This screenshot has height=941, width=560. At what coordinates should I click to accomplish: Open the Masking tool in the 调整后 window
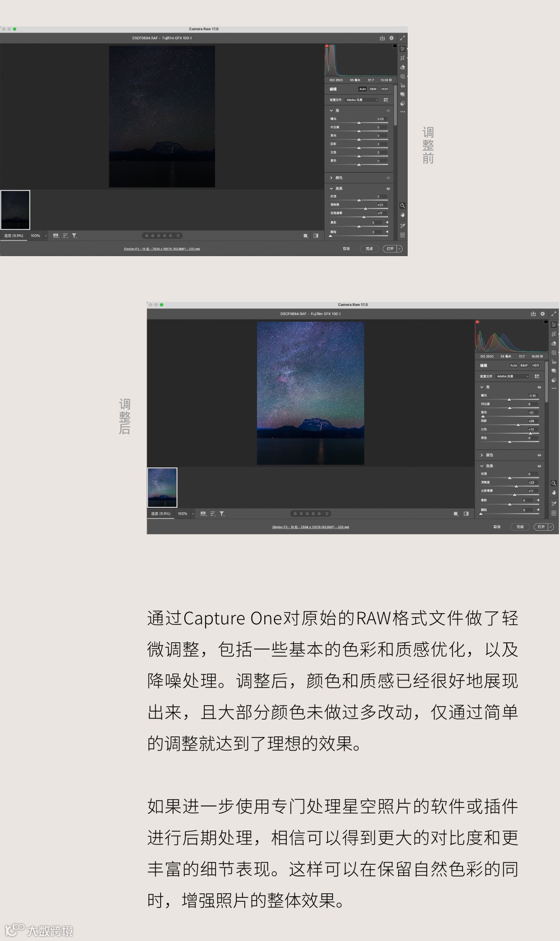click(554, 353)
